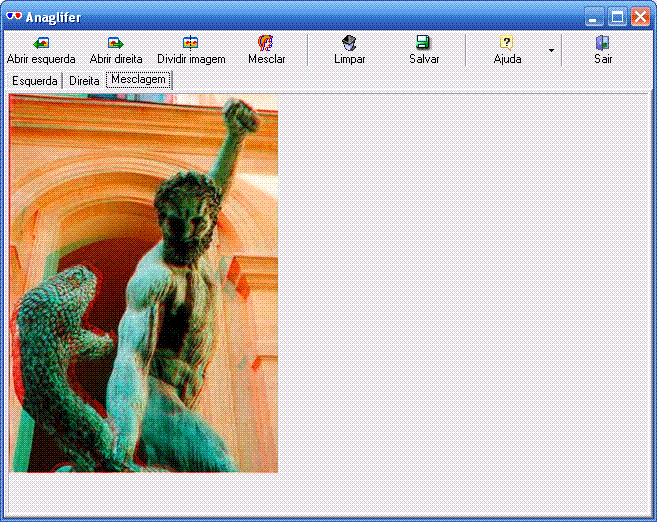This screenshot has width=657, height=522.
Task: Open Ajuda help
Action: (507, 50)
